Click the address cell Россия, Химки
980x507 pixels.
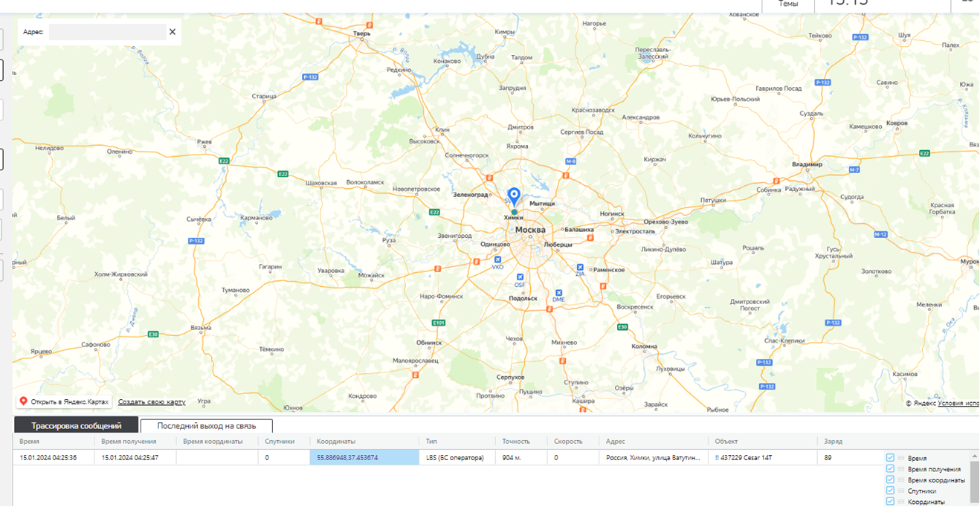tap(654, 458)
